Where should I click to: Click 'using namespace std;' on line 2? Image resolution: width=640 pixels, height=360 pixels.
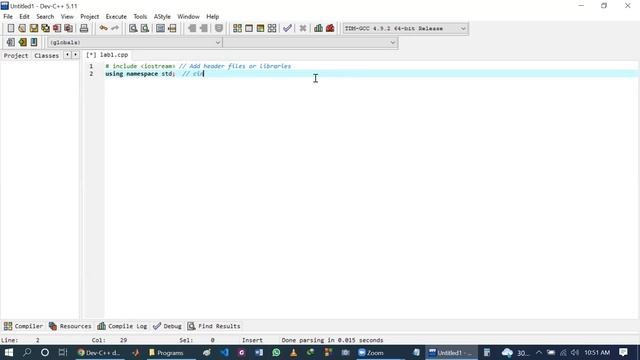140,74
